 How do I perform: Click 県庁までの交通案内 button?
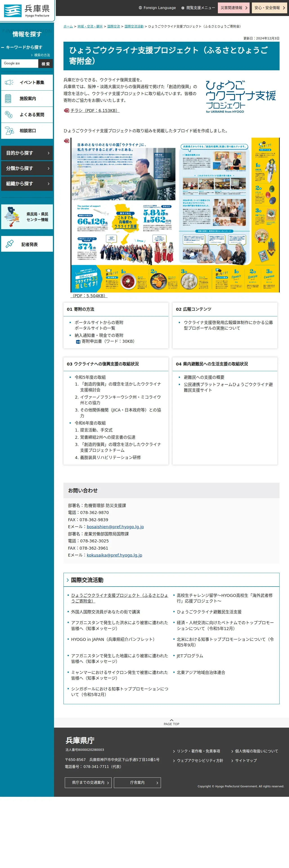pyautogui.click(x=88, y=782)
